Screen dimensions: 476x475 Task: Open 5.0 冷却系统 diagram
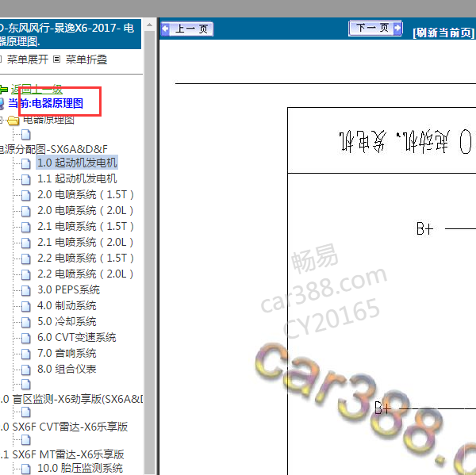pos(67,321)
